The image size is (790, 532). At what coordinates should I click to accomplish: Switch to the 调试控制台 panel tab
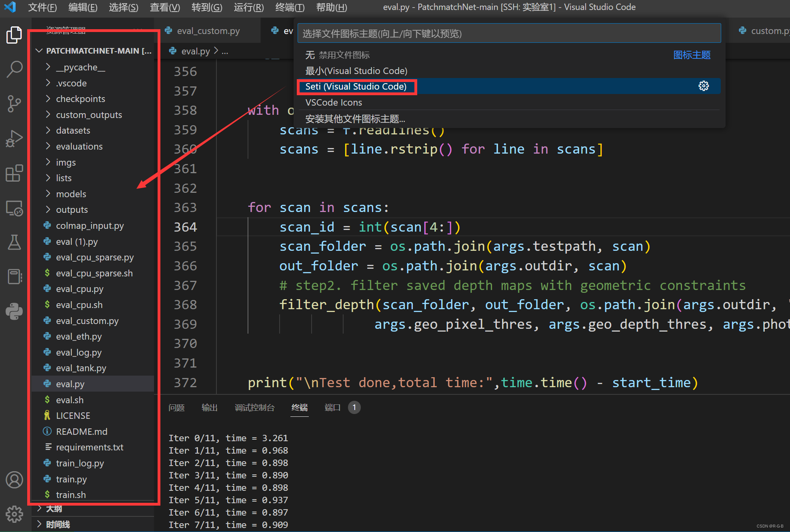(x=254, y=408)
